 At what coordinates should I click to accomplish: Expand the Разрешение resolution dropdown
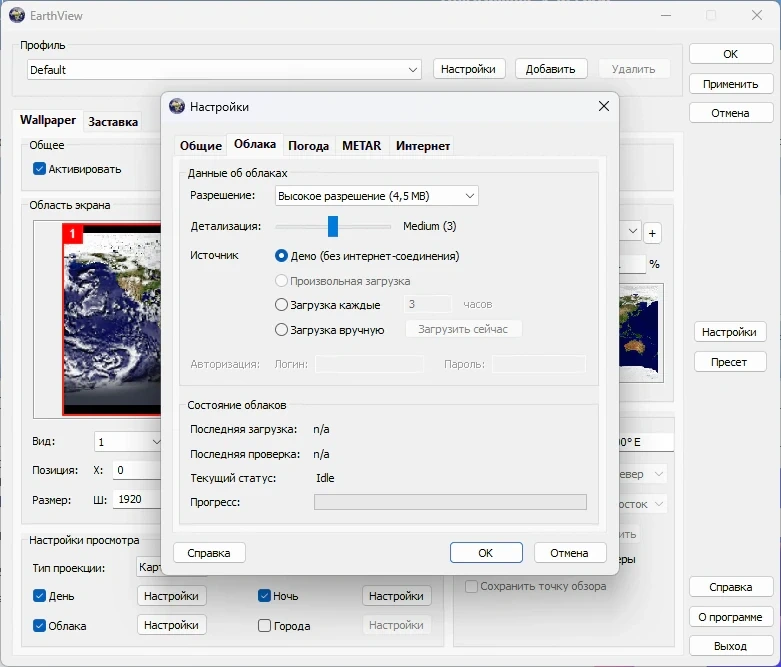pyautogui.click(x=377, y=196)
